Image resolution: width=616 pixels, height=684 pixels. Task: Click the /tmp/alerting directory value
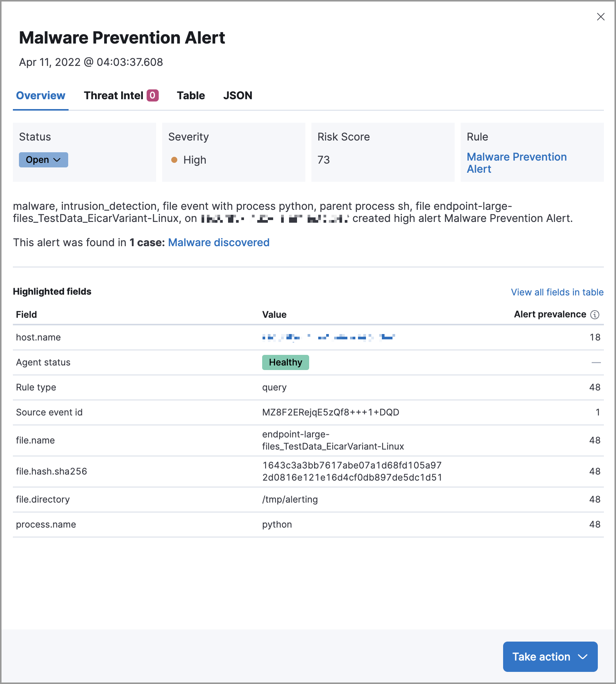click(x=290, y=499)
